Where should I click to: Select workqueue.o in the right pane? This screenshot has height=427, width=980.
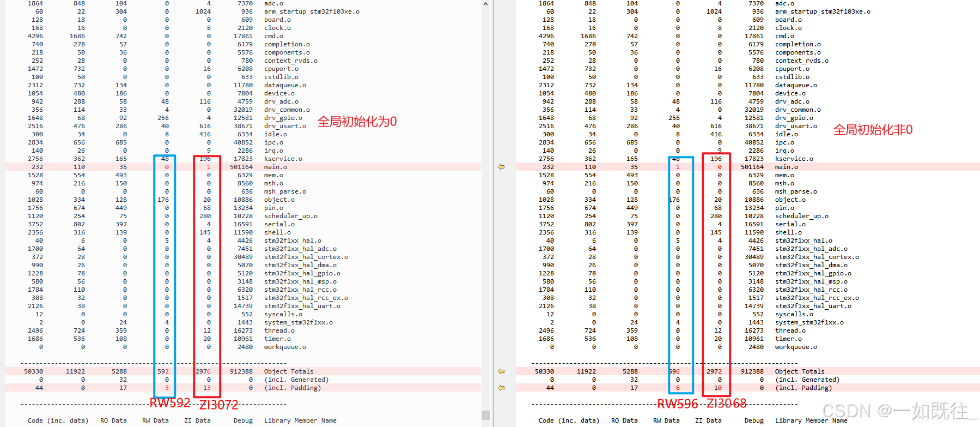coord(796,347)
